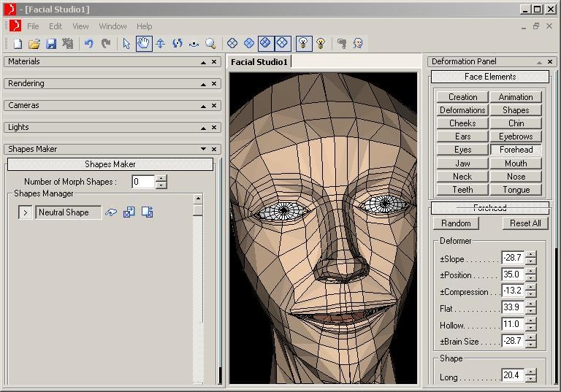Image resolution: width=561 pixels, height=392 pixels.
Task: Click the Eyes face element button
Action: coord(462,150)
